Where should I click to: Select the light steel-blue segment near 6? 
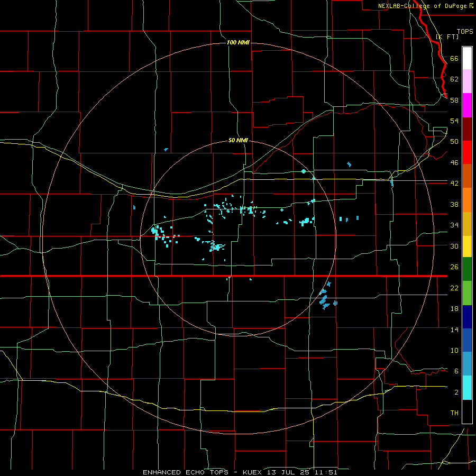467,364
